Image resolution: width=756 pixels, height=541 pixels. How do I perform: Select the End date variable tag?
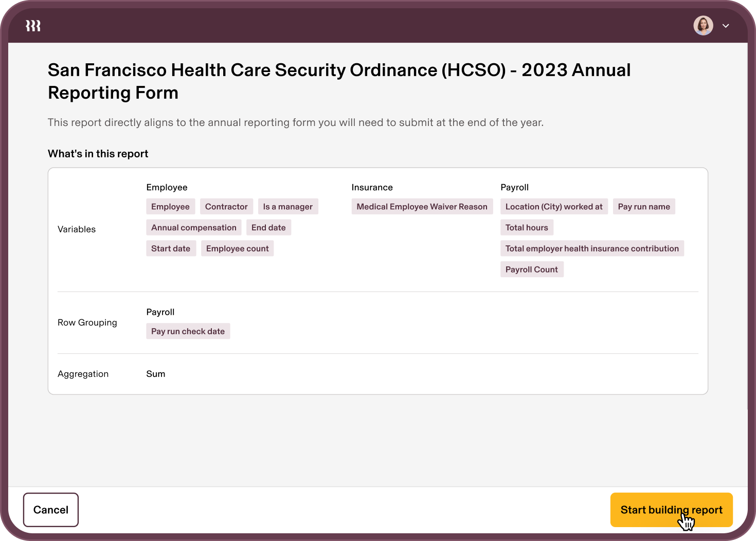tap(268, 227)
